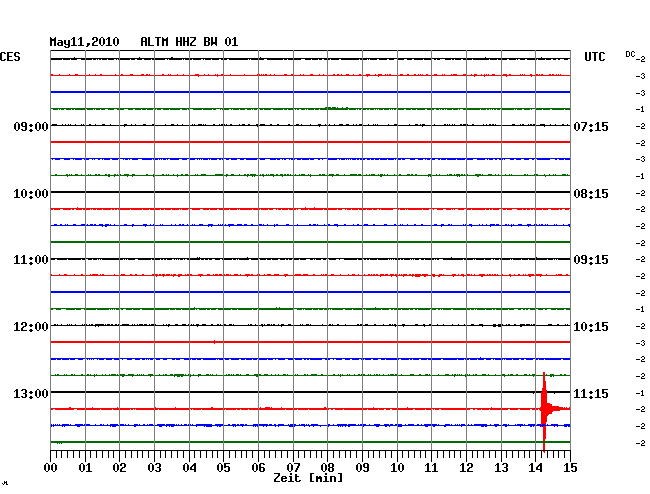The image size is (650, 494).
Task: Click the large red seismic spike near minute 14
Action: click(x=544, y=410)
